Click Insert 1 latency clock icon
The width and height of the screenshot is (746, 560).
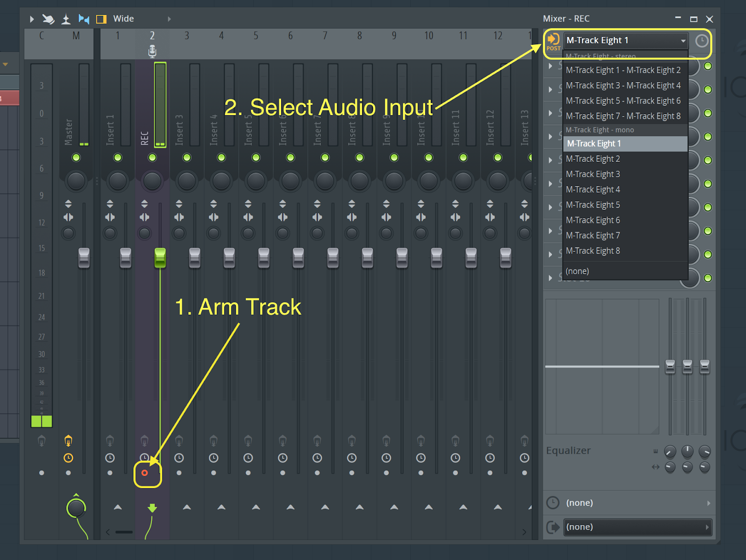point(110,458)
